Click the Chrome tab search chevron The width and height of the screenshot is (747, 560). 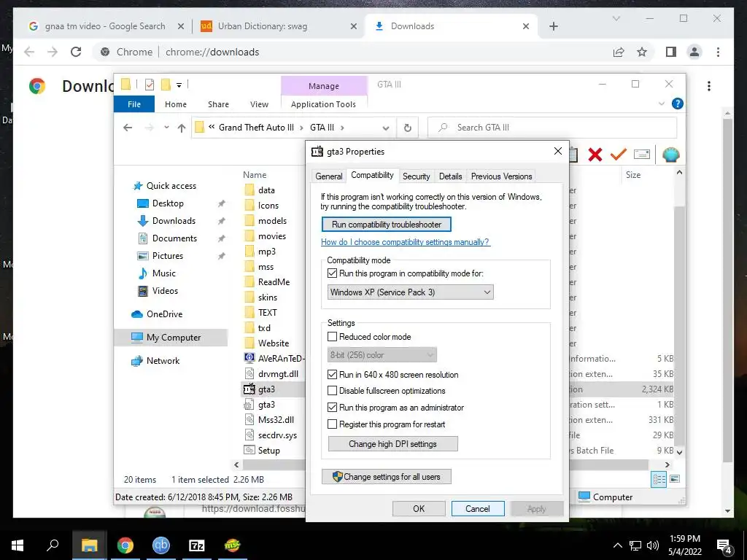point(616,18)
